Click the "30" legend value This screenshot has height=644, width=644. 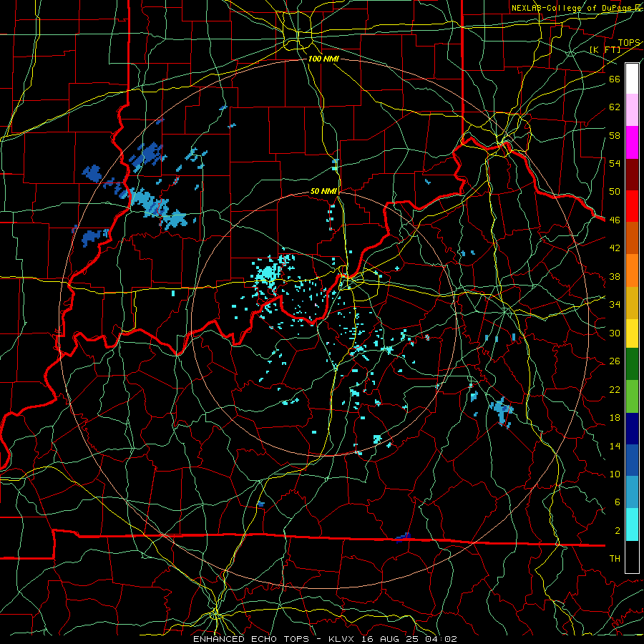615,333
